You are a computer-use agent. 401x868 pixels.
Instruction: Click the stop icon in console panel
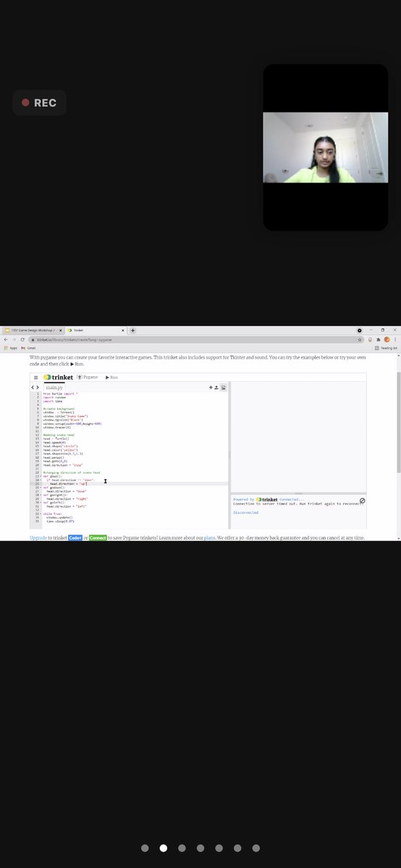[363, 501]
